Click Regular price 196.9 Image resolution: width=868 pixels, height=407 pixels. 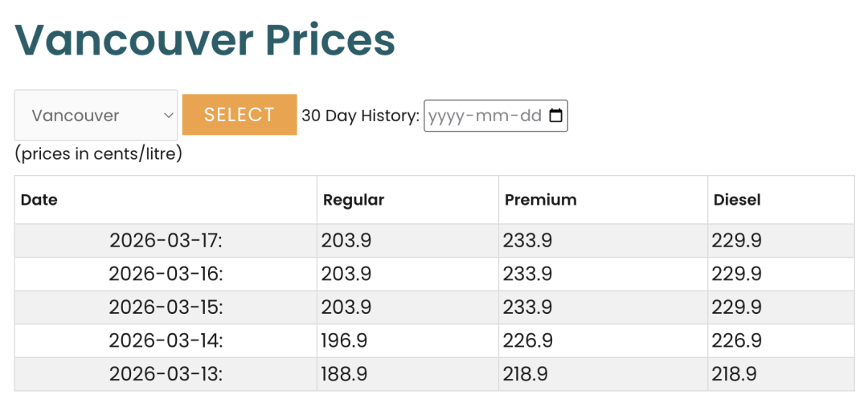tap(345, 341)
